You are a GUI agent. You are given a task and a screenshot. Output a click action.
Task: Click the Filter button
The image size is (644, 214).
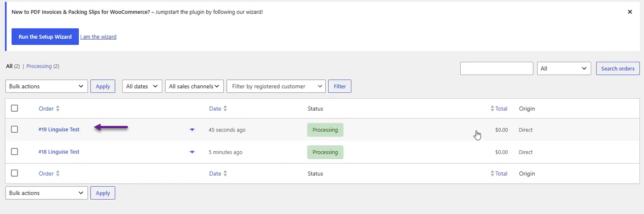[x=340, y=86]
